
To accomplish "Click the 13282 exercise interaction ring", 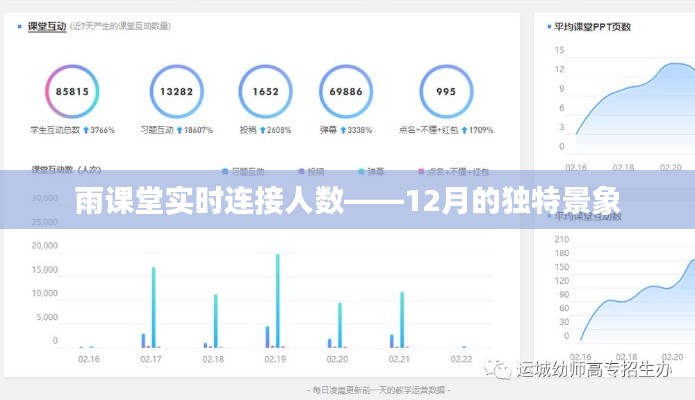I will click(x=176, y=91).
